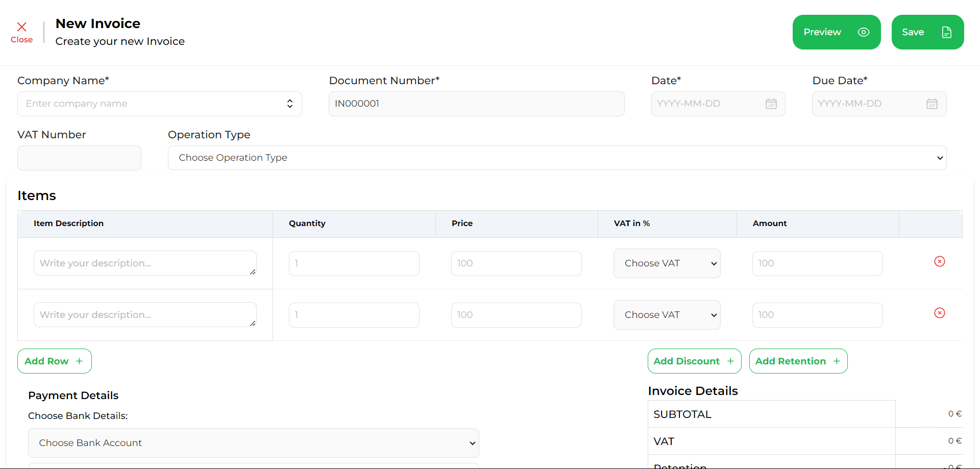Click the VAT label in Invoice Details
The width and height of the screenshot is (980, 469).
pyautogui.click(x=664, y=441)
